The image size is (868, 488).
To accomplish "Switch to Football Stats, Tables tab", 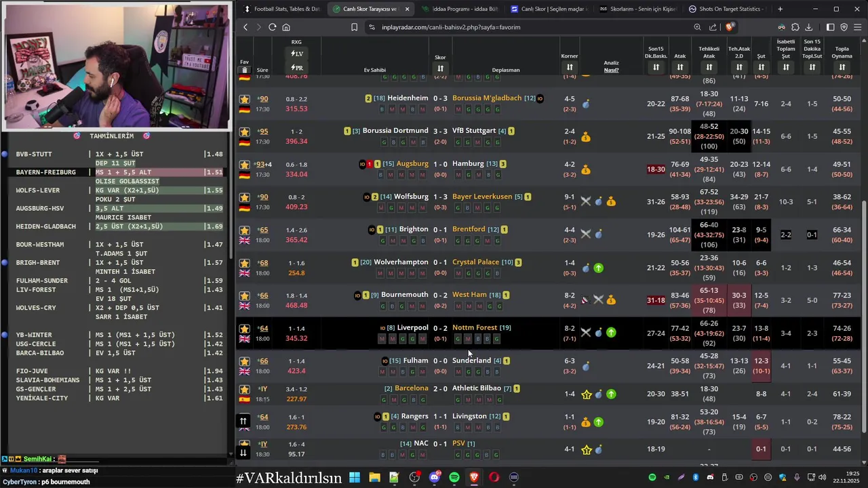I will coord(281,9).
